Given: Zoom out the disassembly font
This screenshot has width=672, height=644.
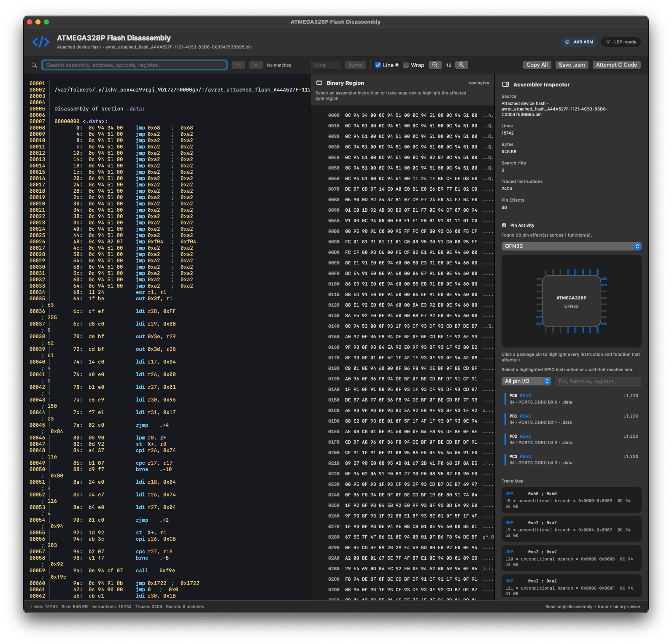Looking at the screenshot, I should pos(435,65).
